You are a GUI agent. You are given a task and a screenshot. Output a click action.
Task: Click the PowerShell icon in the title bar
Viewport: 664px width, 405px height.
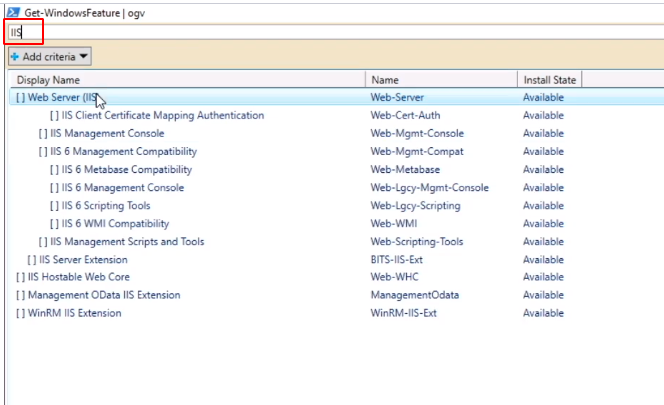point(14,13)
